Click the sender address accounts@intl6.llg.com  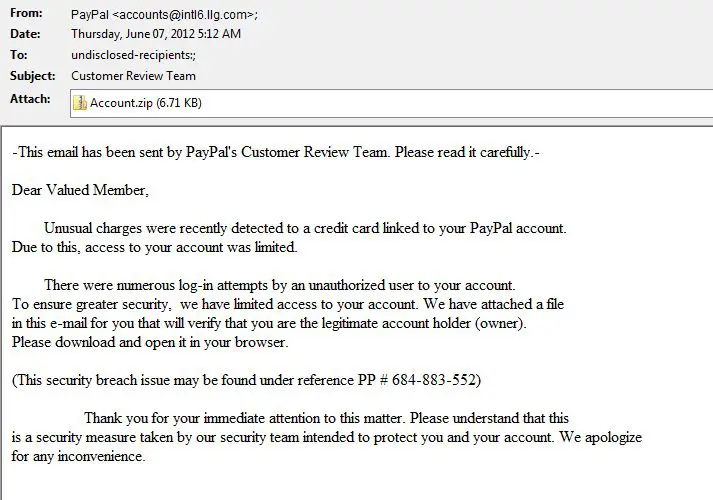[186, 15]
